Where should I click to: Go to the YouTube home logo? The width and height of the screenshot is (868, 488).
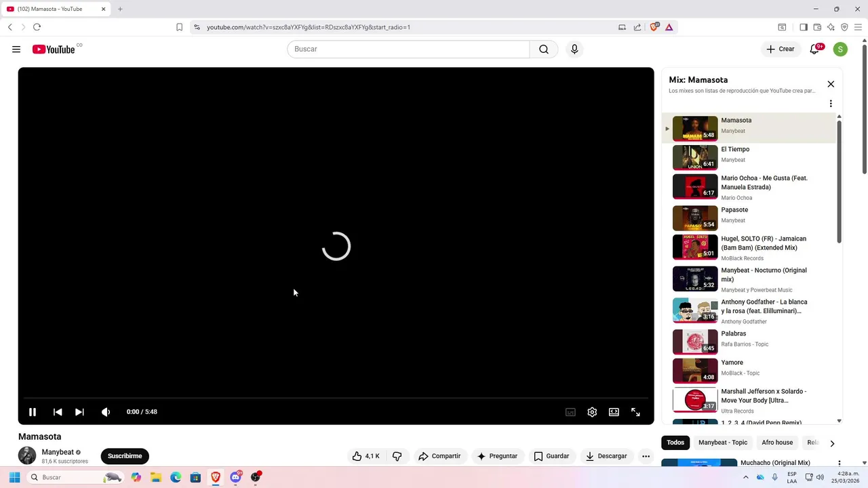[54, 49]
